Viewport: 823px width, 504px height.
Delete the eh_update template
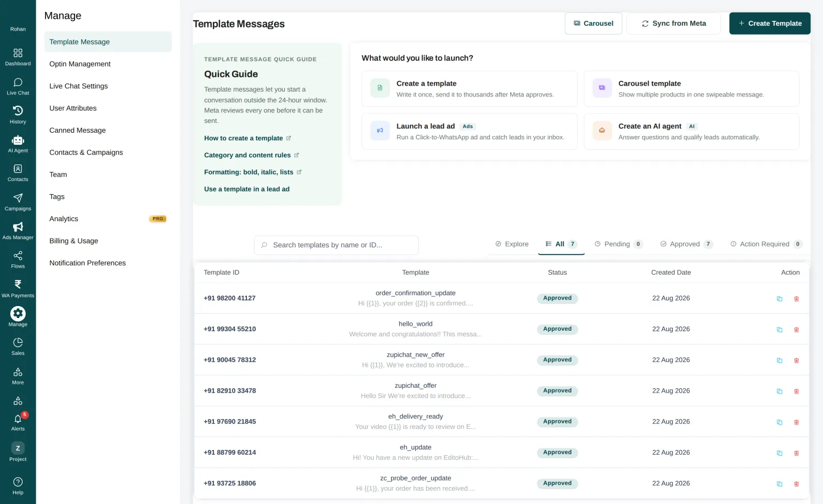pyautogui.click(x=796, y=453)
